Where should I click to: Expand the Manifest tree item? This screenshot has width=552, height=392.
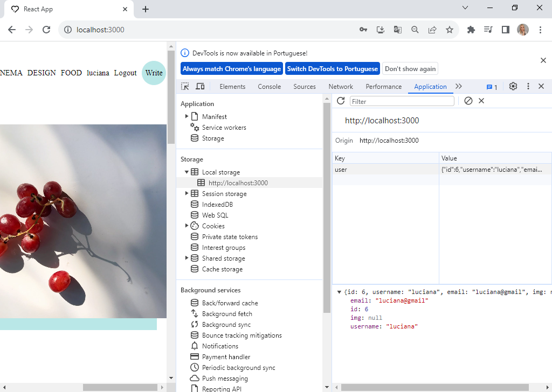click(x=187, y=116)
